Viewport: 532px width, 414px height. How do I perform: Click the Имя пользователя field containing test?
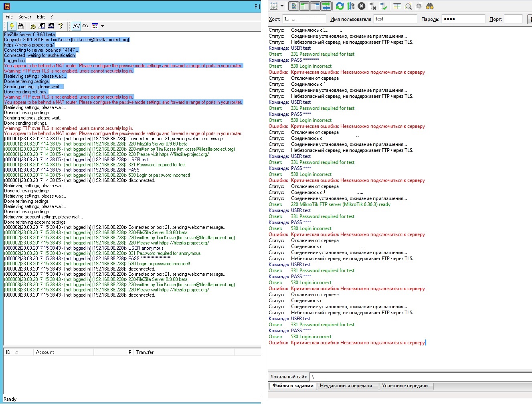pyautogui.click(x=395, y=19)
